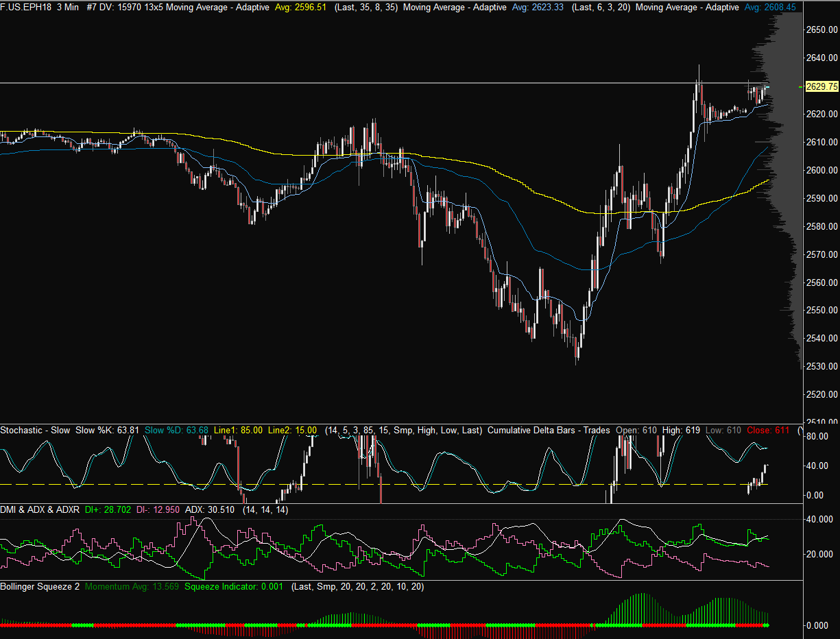This screenshot has height=639, width=840.
Task: Select the Stochastic - Slow study label
Action: tap(35, 431)
